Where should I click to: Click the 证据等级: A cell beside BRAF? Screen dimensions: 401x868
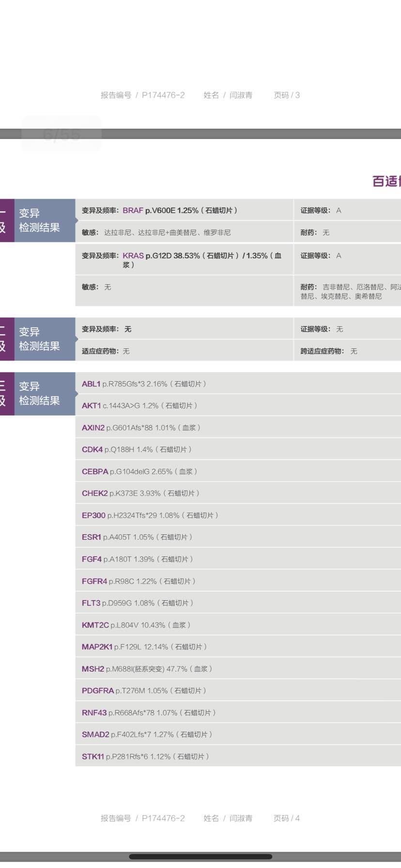tap(321, 210)
